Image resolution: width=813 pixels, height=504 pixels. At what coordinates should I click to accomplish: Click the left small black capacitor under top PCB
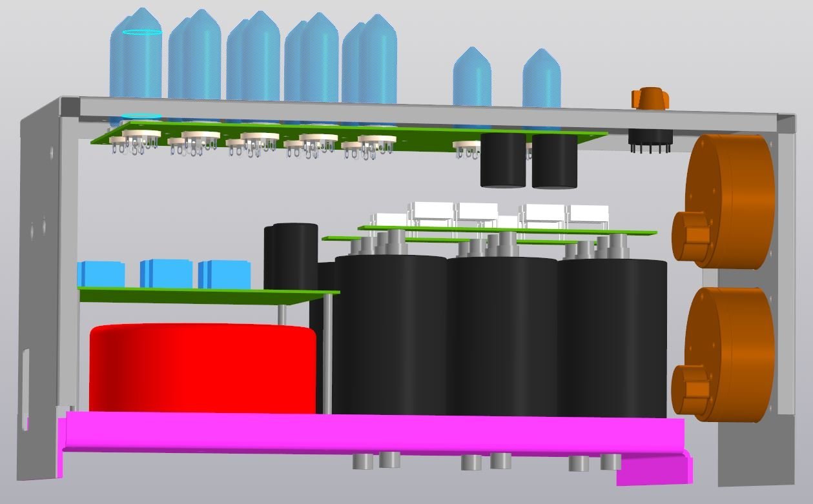point(503,160)
